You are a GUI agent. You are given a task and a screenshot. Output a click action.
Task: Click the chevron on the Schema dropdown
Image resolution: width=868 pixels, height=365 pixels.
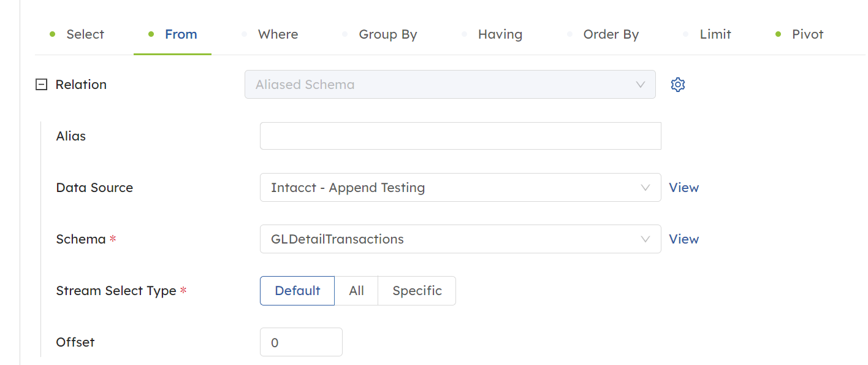645,239
